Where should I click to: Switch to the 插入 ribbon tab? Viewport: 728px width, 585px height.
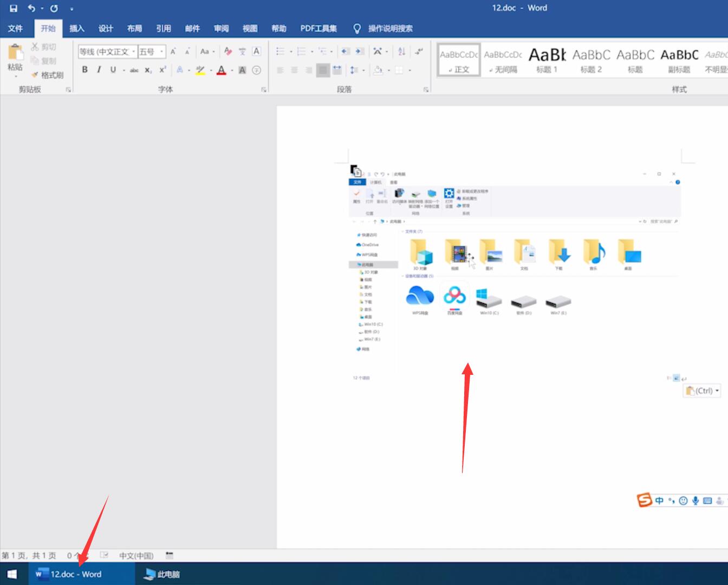[x=77, y=28]
